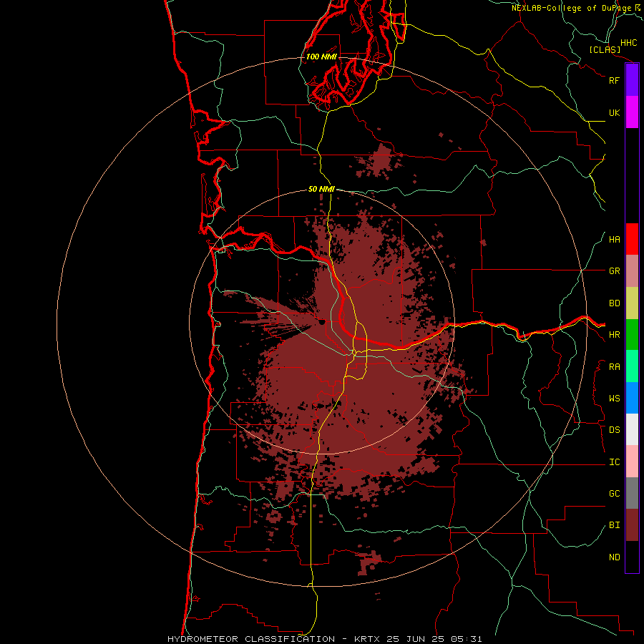Select the IC light pink swatch

point(632,462)
